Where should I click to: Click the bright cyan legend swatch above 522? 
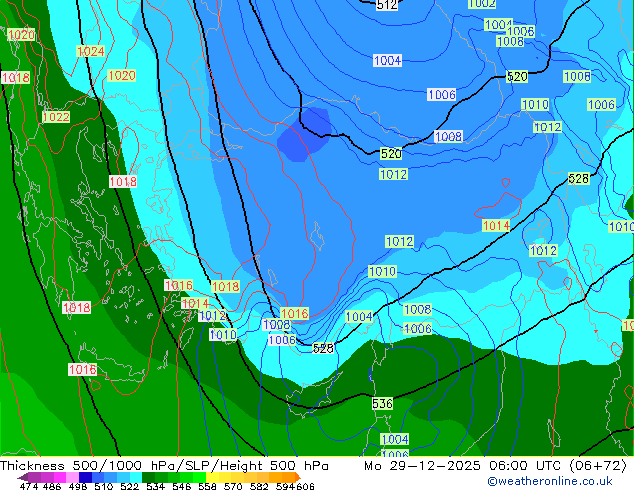click(136, 477)
